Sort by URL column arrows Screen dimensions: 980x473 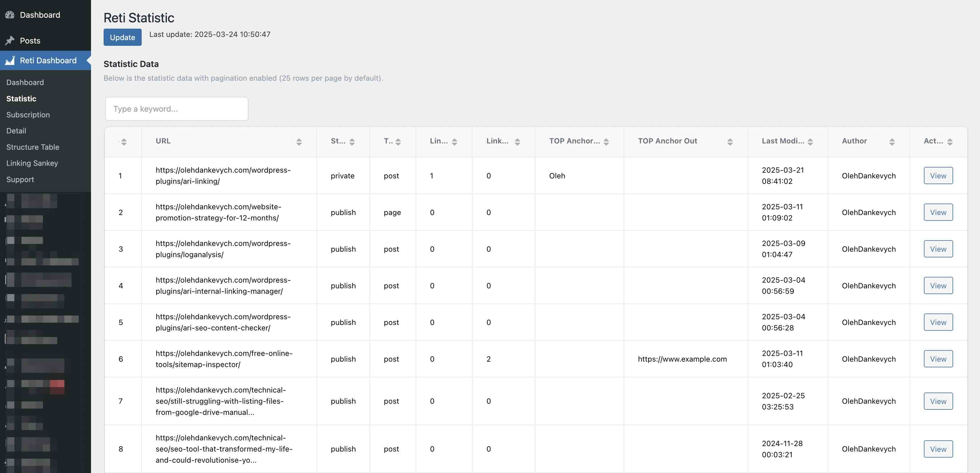pos(299,141)
